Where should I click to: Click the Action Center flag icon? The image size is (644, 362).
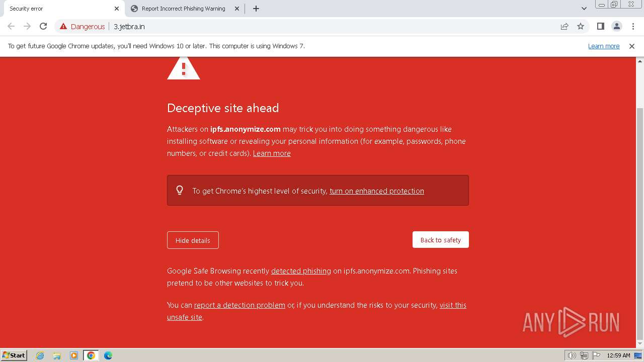pyautogui.click(x=596, y=355)
